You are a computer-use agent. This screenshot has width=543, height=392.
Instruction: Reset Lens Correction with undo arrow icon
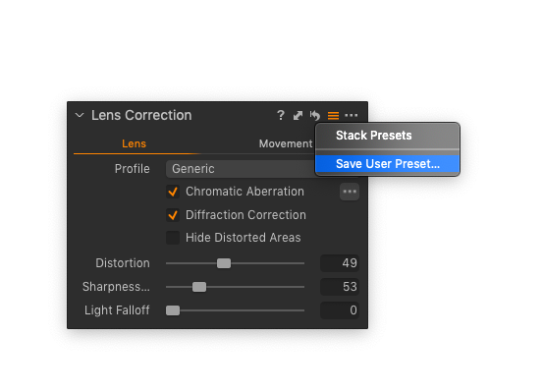point(315,115)
